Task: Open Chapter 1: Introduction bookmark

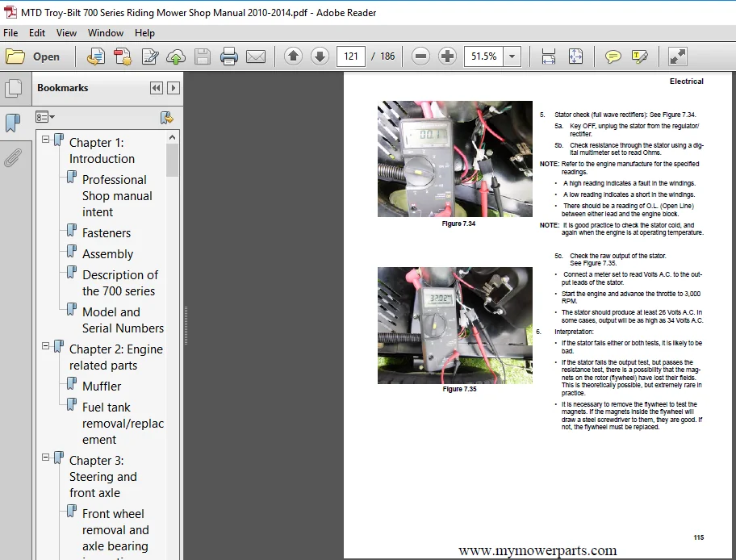Action: (102, 151)
